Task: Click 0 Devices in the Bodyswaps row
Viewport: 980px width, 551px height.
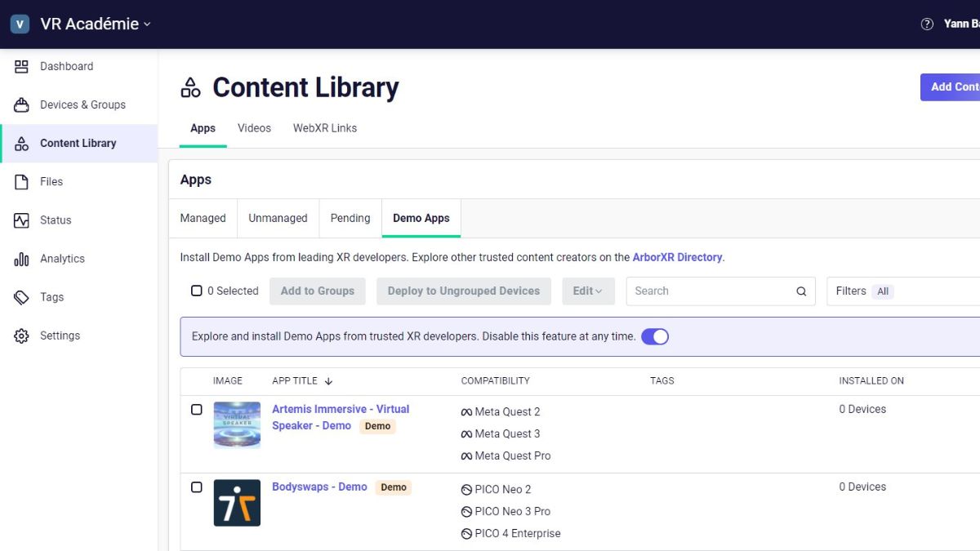Action: 862,487
